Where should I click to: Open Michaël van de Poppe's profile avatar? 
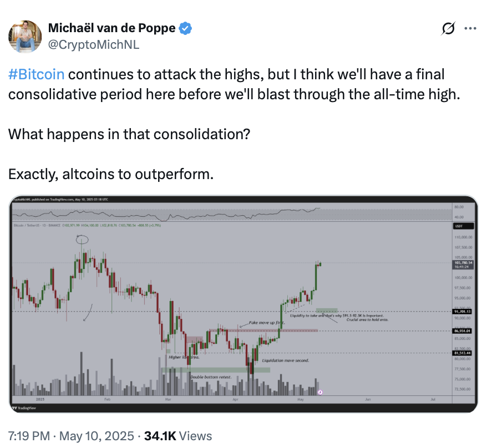25,37
